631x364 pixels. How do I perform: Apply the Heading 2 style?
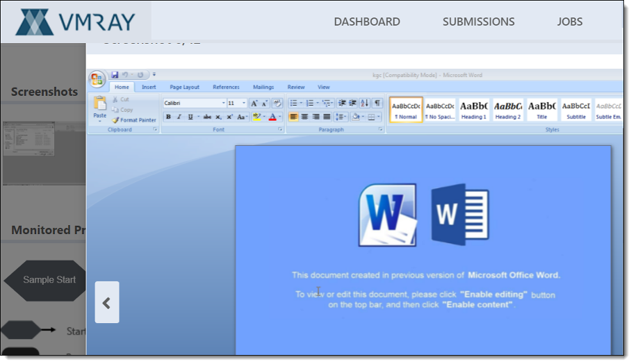(x=508, y=110)
